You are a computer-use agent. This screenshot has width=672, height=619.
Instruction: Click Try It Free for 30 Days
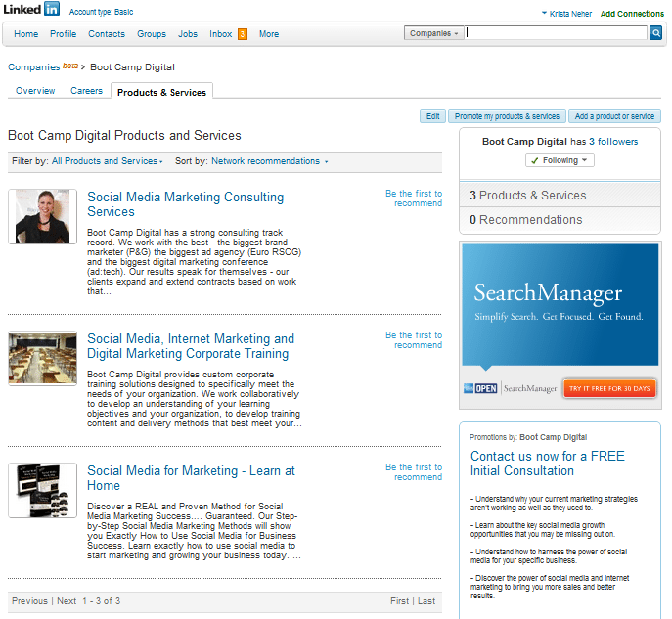point(609,388)
